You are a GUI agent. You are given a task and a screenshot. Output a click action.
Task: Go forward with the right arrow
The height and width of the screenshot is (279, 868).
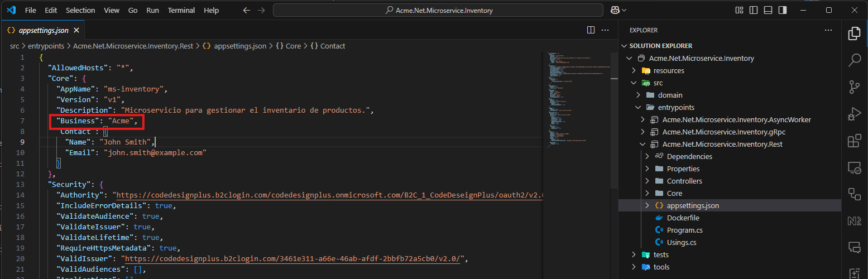click(x=261, y=10)
